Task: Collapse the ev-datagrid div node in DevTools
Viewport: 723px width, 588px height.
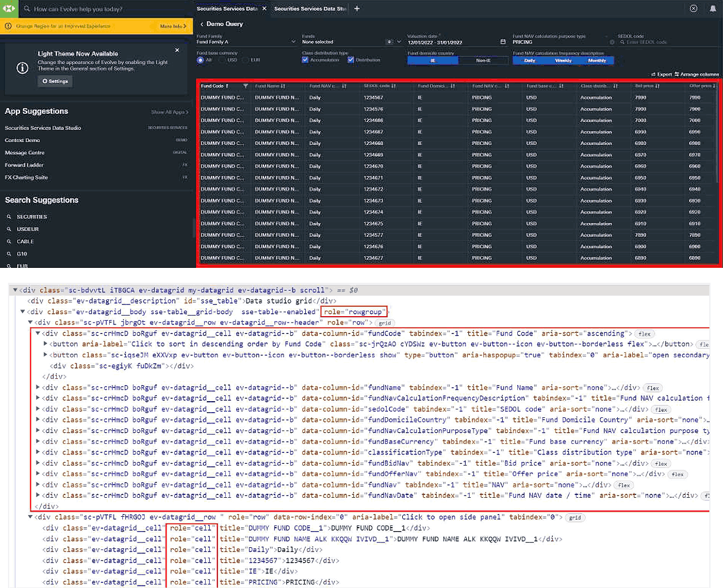Action: [16, 290]
